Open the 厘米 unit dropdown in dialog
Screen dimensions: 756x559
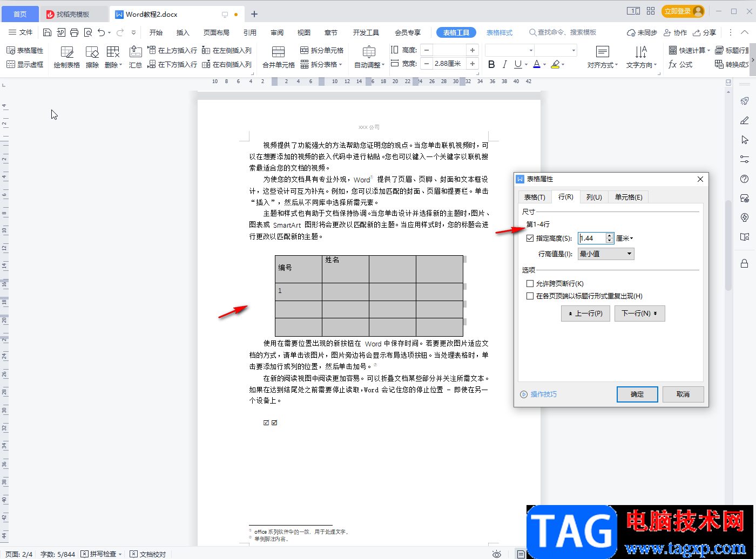point(625,238)
